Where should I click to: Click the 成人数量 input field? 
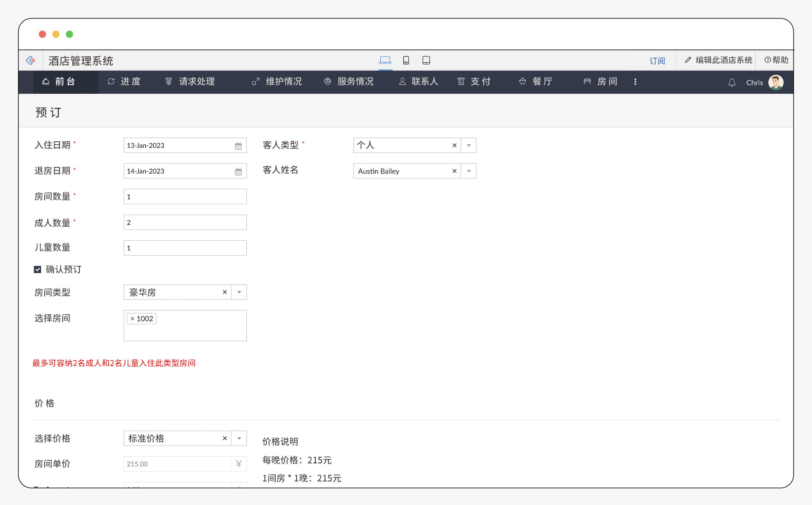coord(185,222)
